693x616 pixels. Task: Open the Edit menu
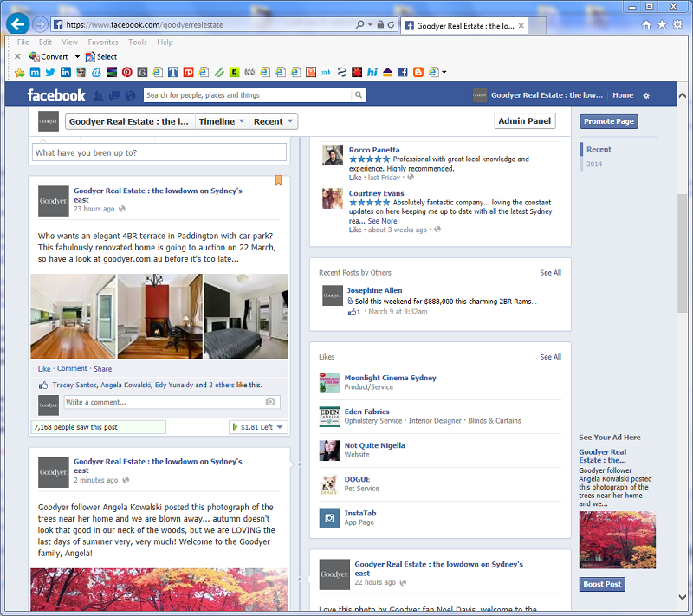point(45,42)
